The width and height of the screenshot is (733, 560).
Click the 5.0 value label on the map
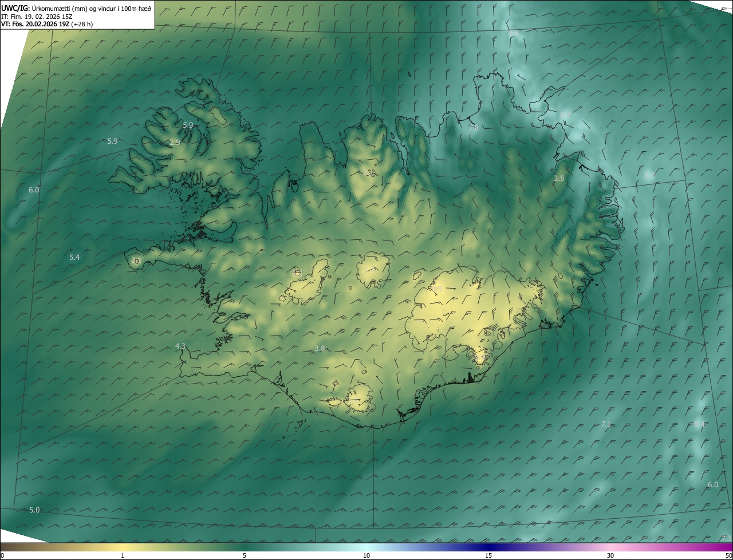[34, 510]
